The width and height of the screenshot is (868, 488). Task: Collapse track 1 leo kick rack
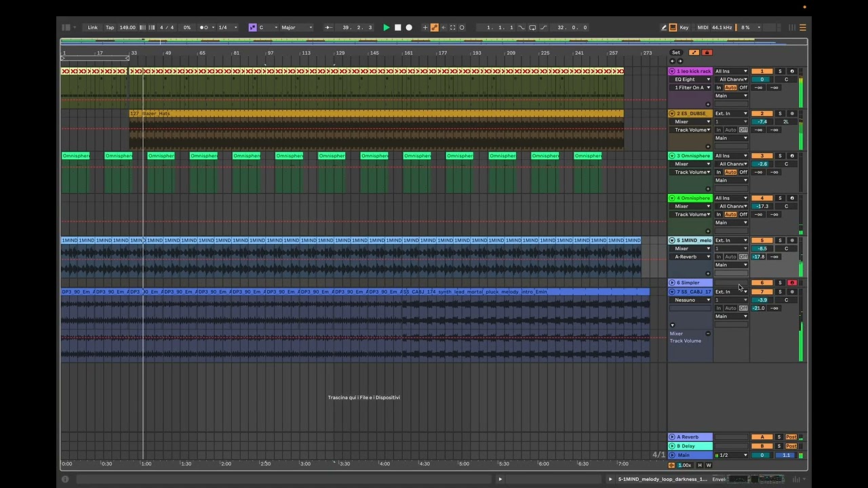[x=672, y=71]
